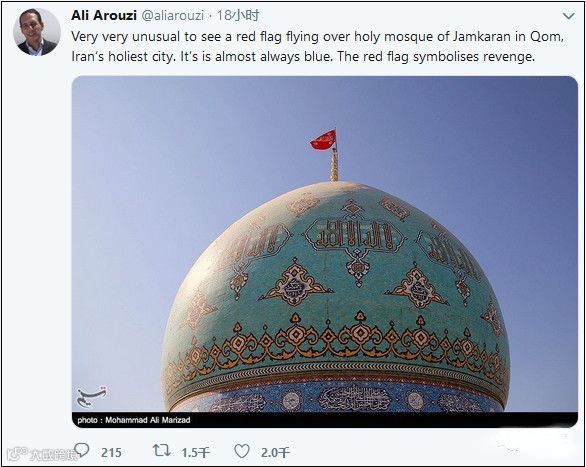
Task: Click the 215 replies count
Action: pyautogui.click(x=111, y=453)
